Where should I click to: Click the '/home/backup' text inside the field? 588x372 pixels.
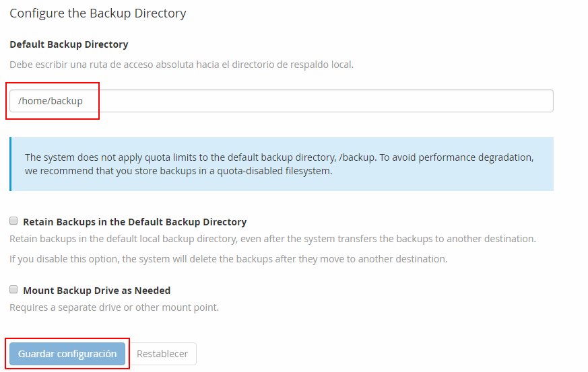tap(51, 101)
